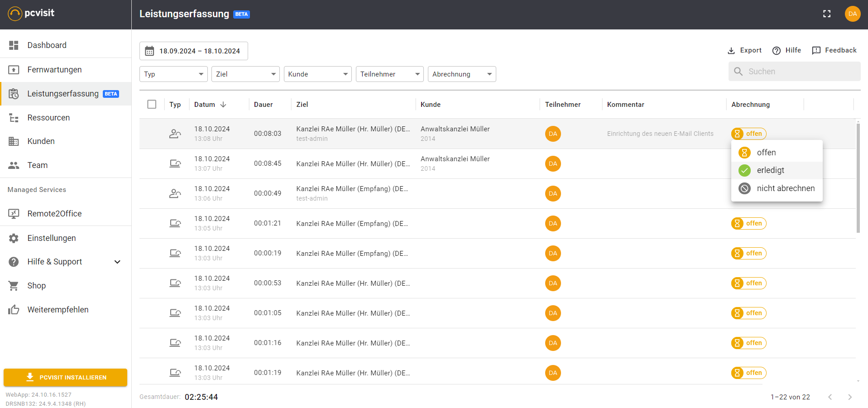Screen dimensions: 868x408
Task: Open the DA user avatar menu
Action: click(x=852, y=14)
